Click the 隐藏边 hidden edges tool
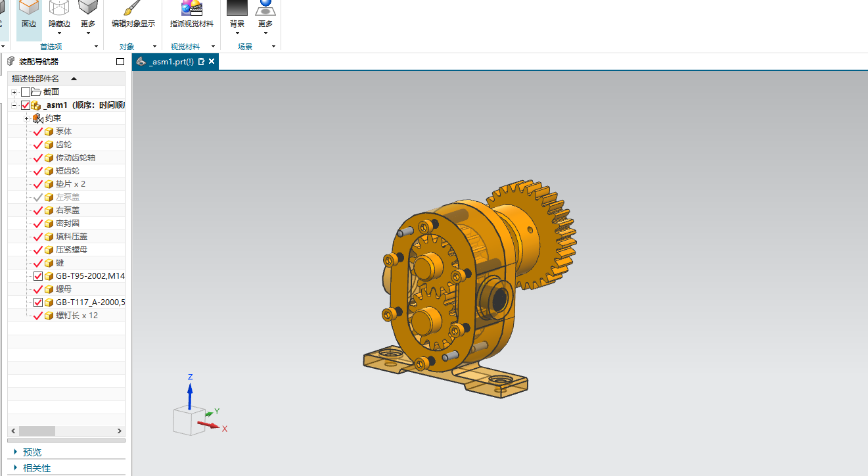The height and width of the screenshot is (476, 868). click(59, 17)
